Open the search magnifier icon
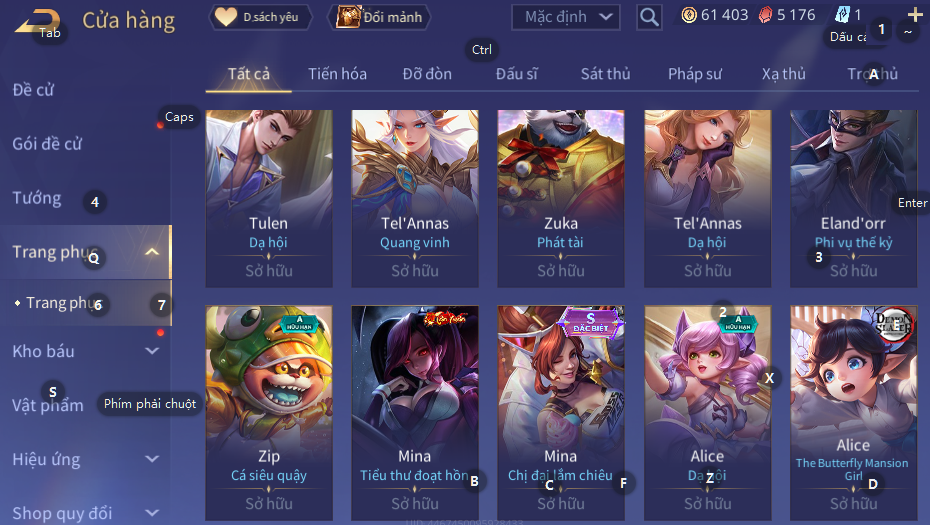 click(649, 17)
